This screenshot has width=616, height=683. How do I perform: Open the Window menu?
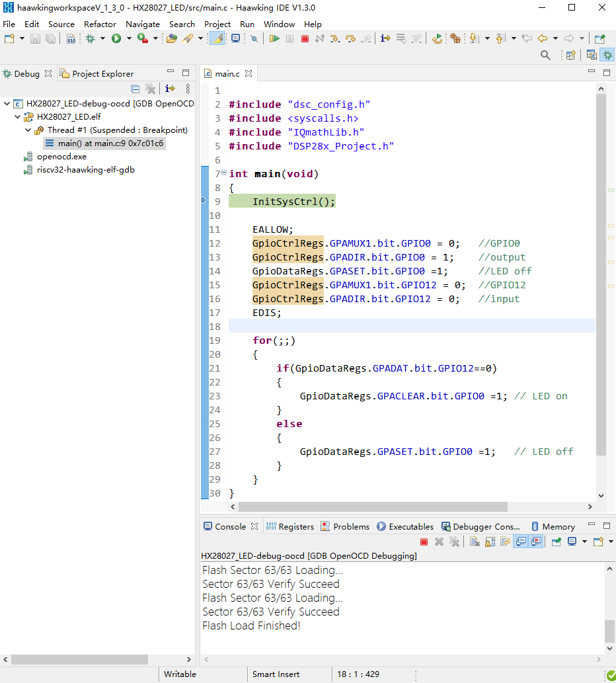click(279, 24)
